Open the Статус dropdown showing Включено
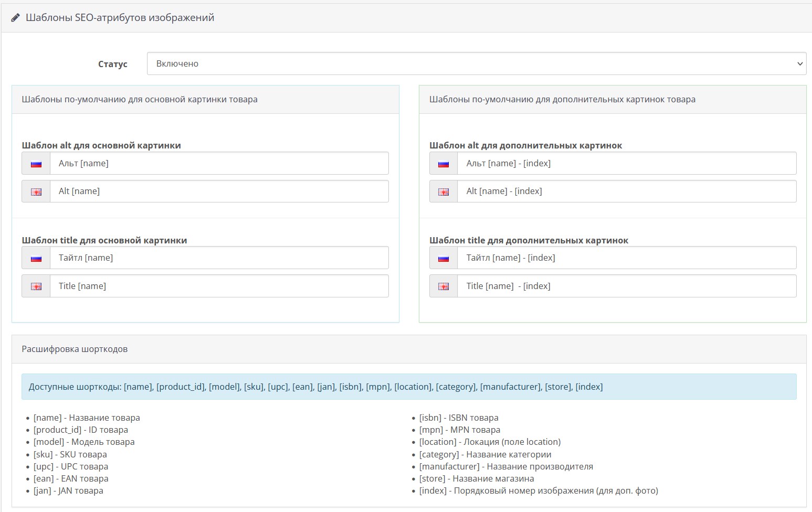 (x=476, y=63)
